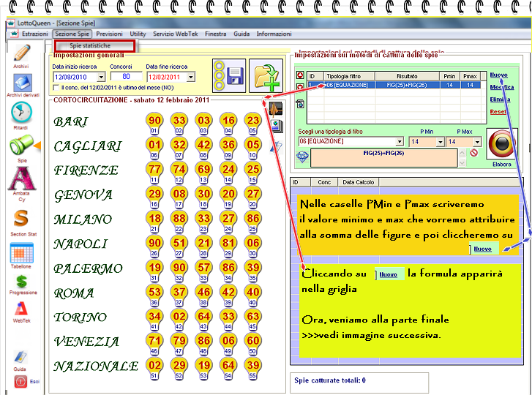This screenshot has width=532, height=395.
Task: Open the Progressione dollar icon
Action: (22, 282)
